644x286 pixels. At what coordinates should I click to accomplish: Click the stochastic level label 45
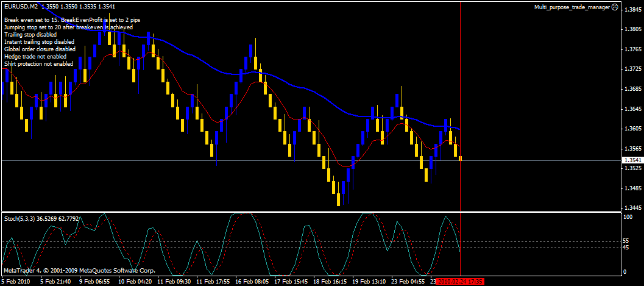click(x=626, y=248)
